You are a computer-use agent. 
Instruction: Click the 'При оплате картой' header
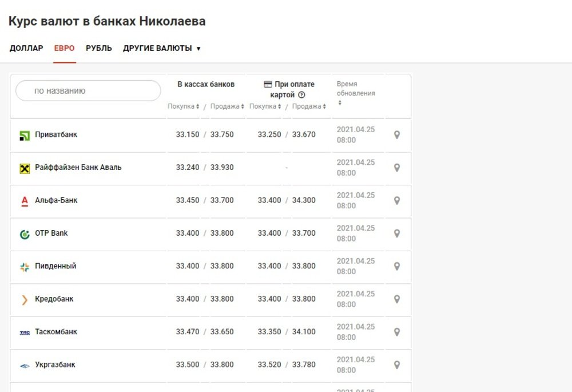click(289, 89)
